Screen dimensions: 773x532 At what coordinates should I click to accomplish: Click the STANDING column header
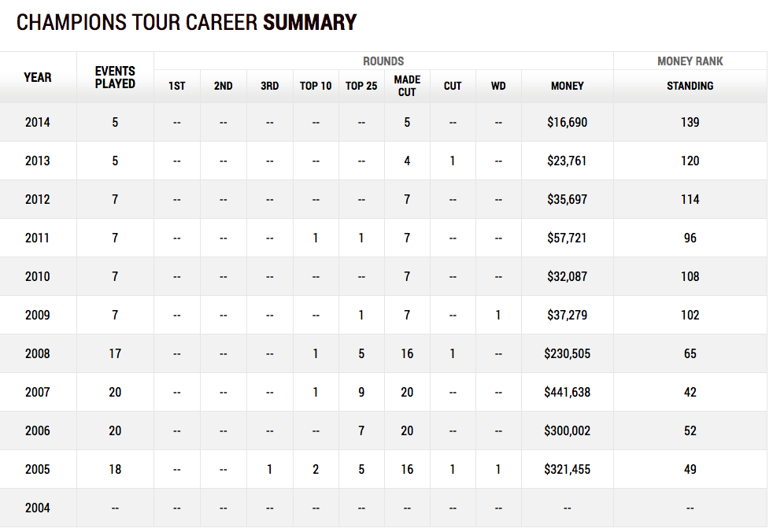(690, 86)
